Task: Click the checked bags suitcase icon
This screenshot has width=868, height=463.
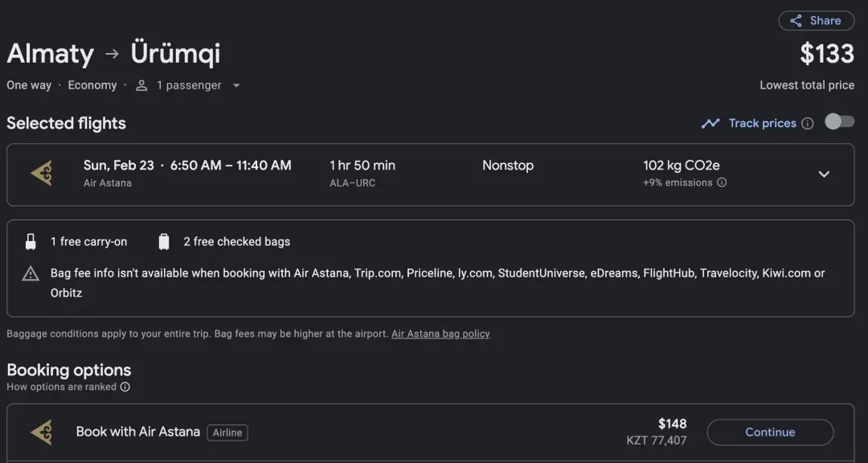Action: tap(164, 242)
